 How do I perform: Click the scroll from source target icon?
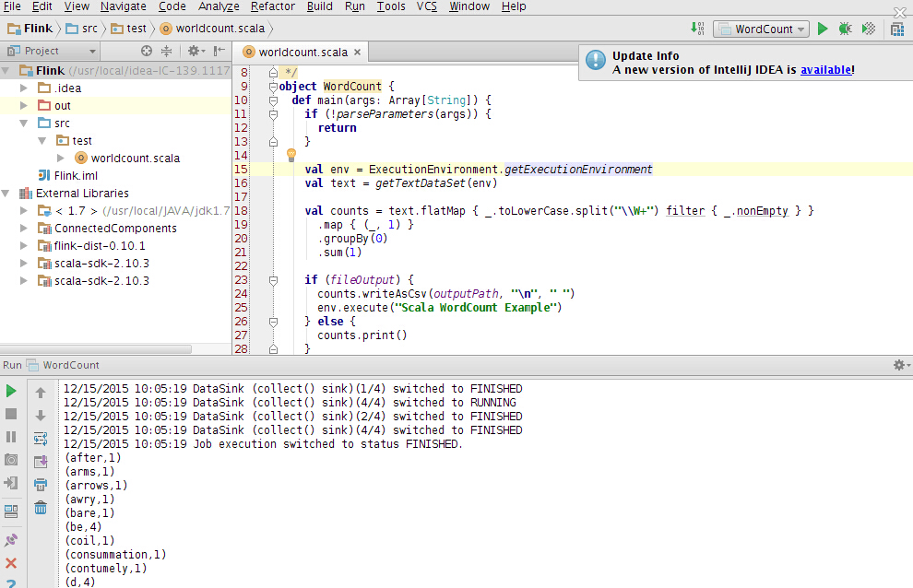[x=146, y=51]
